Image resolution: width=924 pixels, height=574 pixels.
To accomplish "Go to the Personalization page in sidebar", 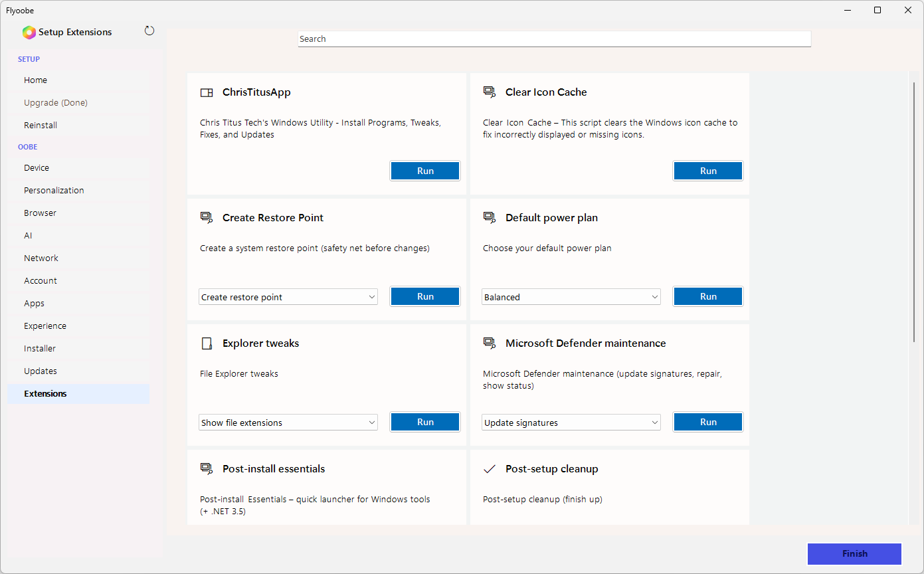I will click(x=54, y=190).
